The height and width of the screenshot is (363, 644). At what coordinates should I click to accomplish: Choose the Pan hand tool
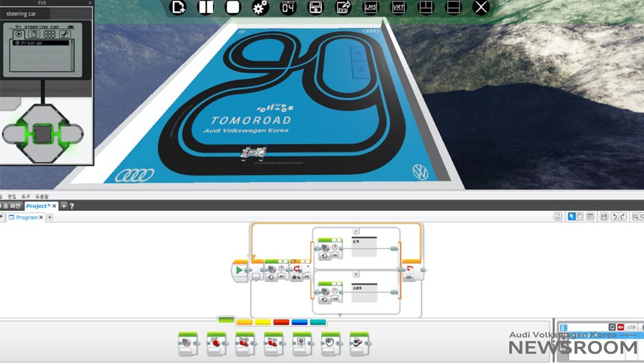click(580, 217)
